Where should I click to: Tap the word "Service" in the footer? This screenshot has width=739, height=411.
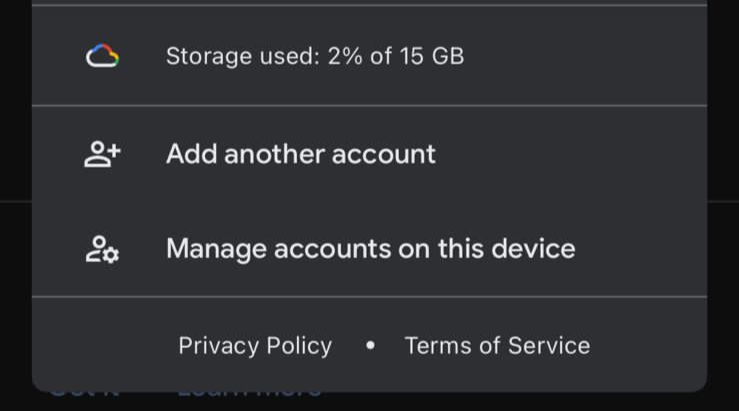(549, 346)
